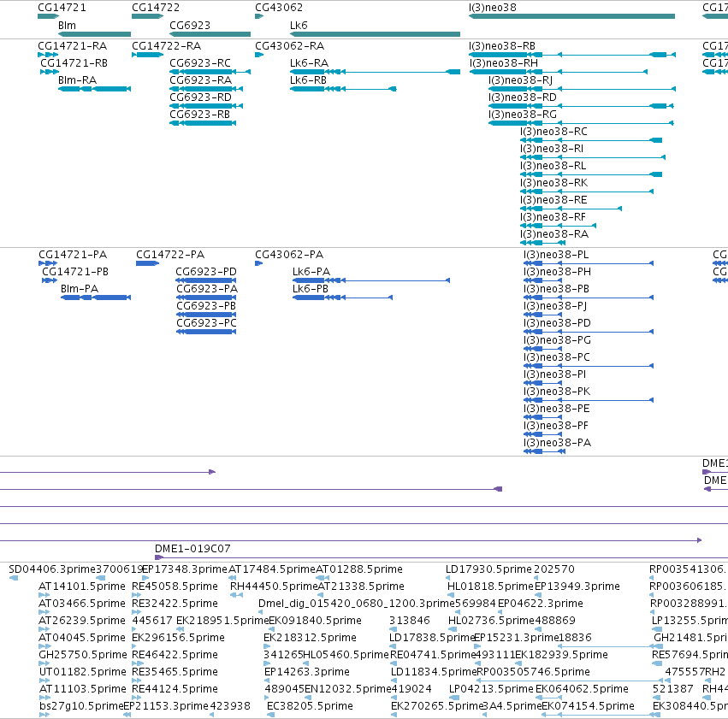The width and height of the screenshot is (728, 719).
Task: Click the EC38205.5prime EST label
Action: tap(311, 706)
